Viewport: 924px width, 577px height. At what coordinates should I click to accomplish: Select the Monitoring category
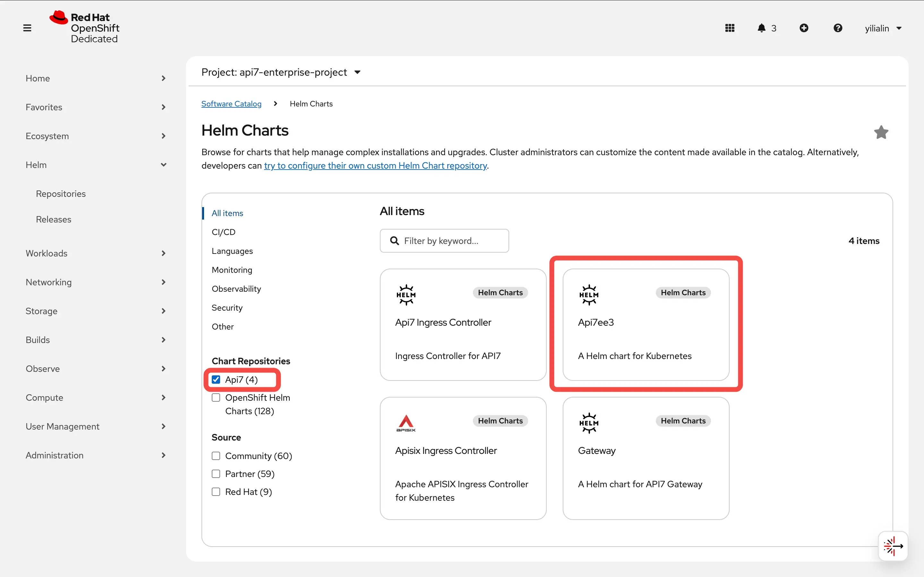pyautogui.click(x=232, y=270)
